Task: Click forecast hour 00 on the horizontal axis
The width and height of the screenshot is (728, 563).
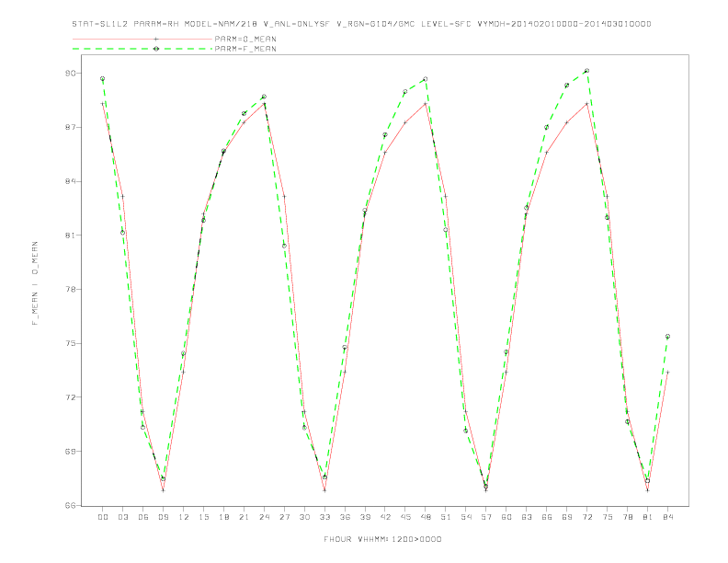Action: click(103, 517)
